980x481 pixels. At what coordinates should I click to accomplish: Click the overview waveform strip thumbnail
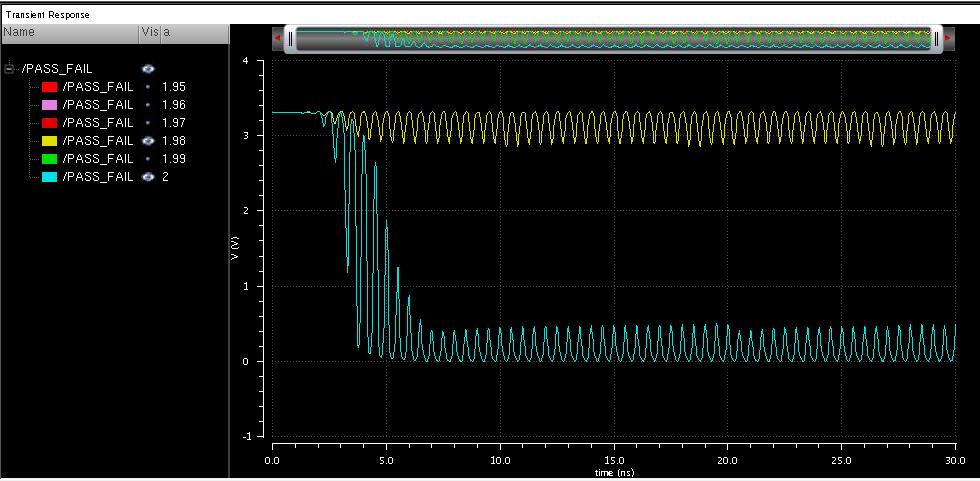point(613,39)
